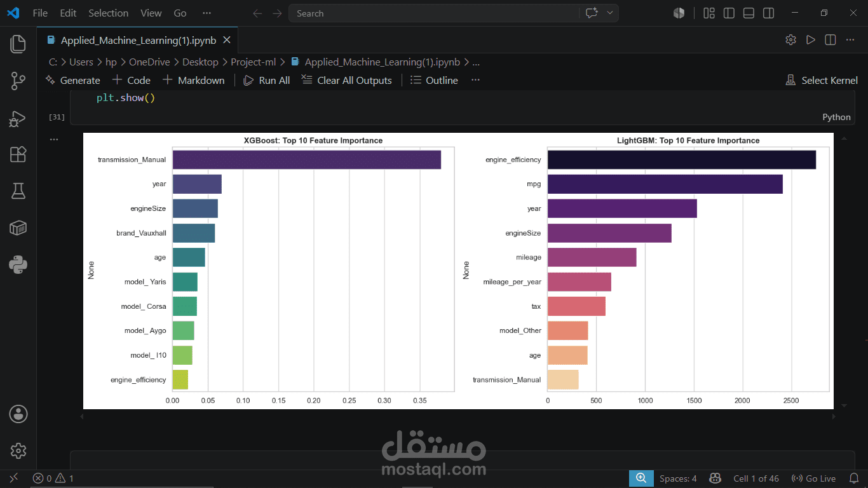Screen dimensions: 868x488
Task: Open the Go menu
Action: pyautogui.click(x=180, y=13)
